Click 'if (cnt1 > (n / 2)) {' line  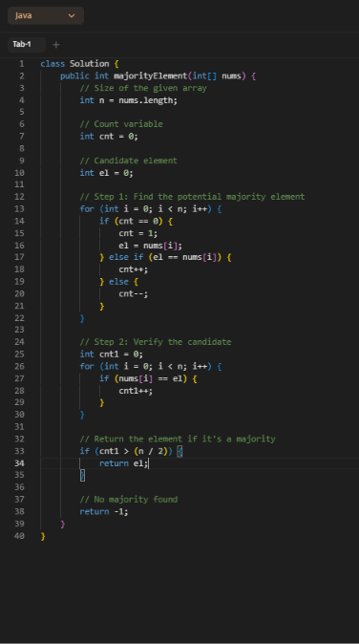click(131, 451)
